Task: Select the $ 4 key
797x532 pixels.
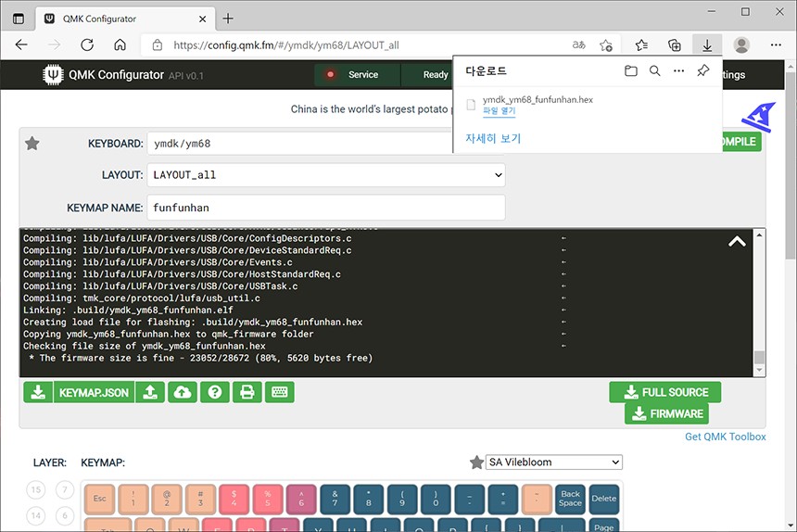Action: pyautogui.click(x=234, y=499)
